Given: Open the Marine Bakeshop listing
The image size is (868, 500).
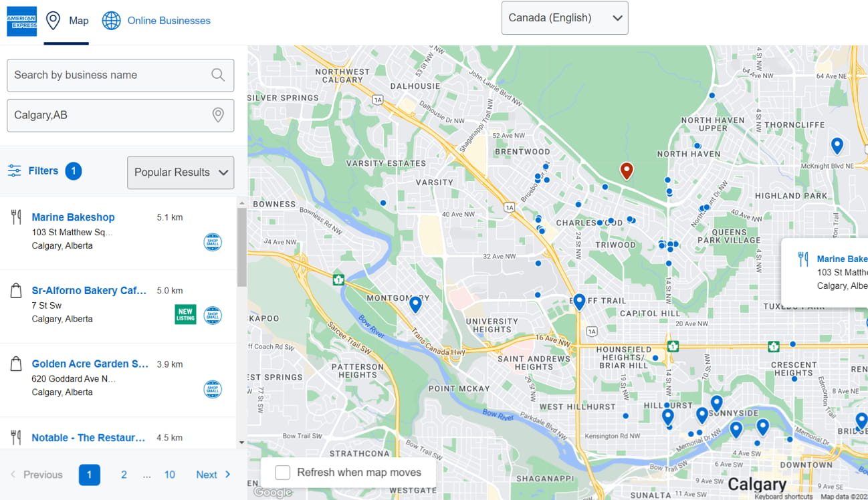Looking at the screenshot, I should click(73, 217).
